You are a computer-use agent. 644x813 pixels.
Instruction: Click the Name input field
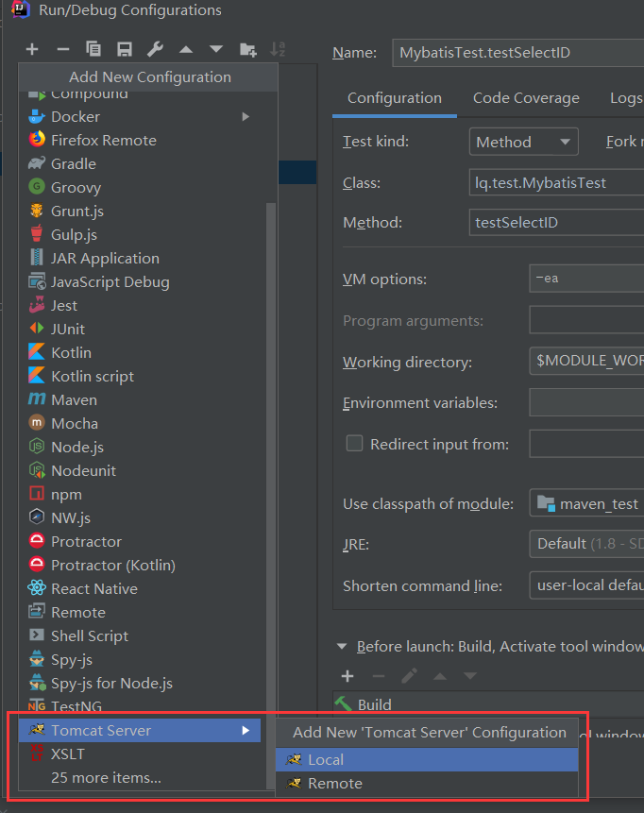pos(518,52)
